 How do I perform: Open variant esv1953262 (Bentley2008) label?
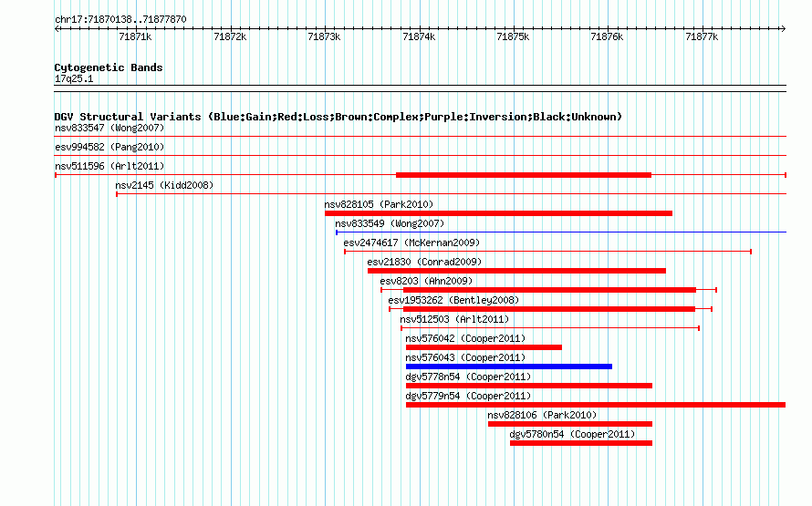point(453,300)
